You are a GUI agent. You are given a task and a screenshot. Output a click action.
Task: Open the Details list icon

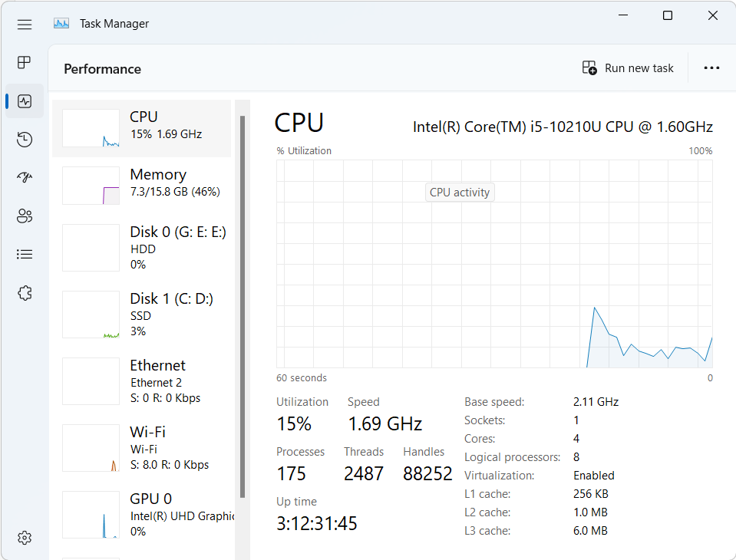tap(25, 254)
